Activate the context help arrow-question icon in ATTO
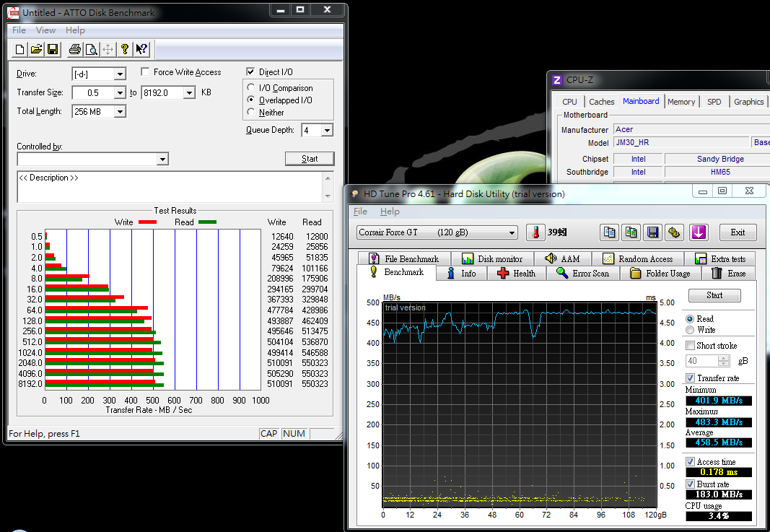Viewport: 770px width, 532px height. [141, 49]
